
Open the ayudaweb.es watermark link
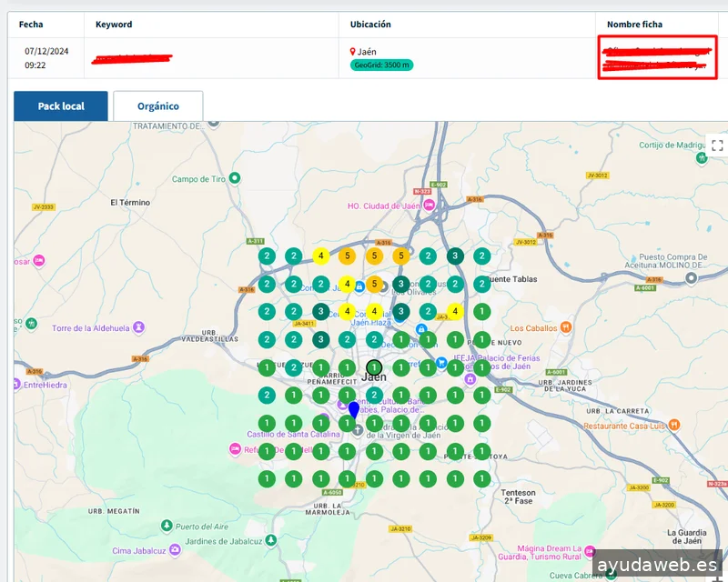tap(657, 567)
